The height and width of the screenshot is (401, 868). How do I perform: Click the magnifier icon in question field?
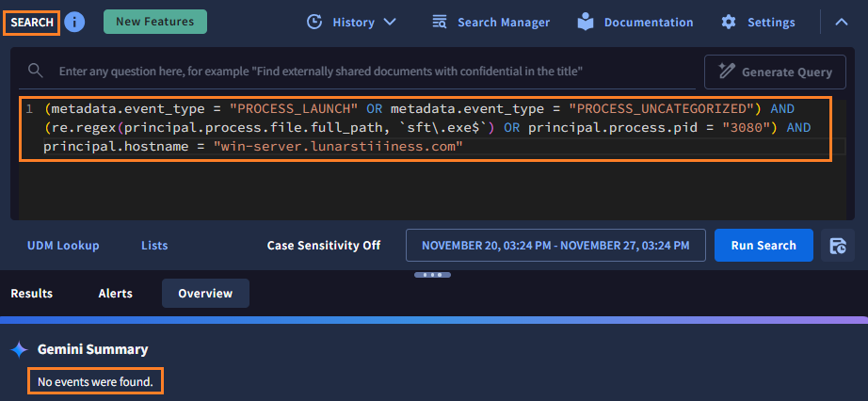click(35, 72)
